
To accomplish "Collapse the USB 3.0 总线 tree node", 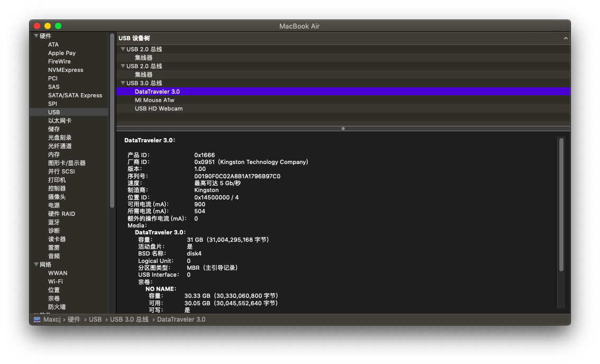I will 123,83.
